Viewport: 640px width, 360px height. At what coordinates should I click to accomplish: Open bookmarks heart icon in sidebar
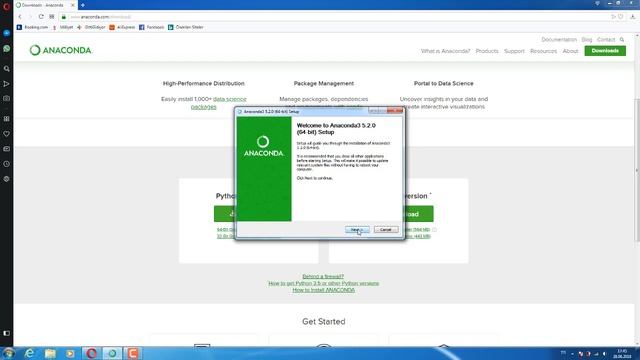click(7, 134)
